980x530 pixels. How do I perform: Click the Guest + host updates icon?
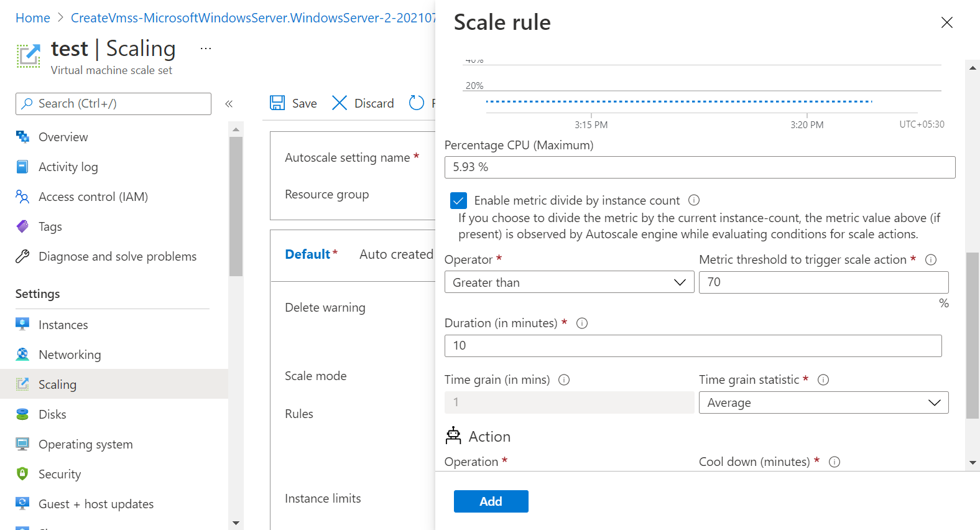click(22, 503)
